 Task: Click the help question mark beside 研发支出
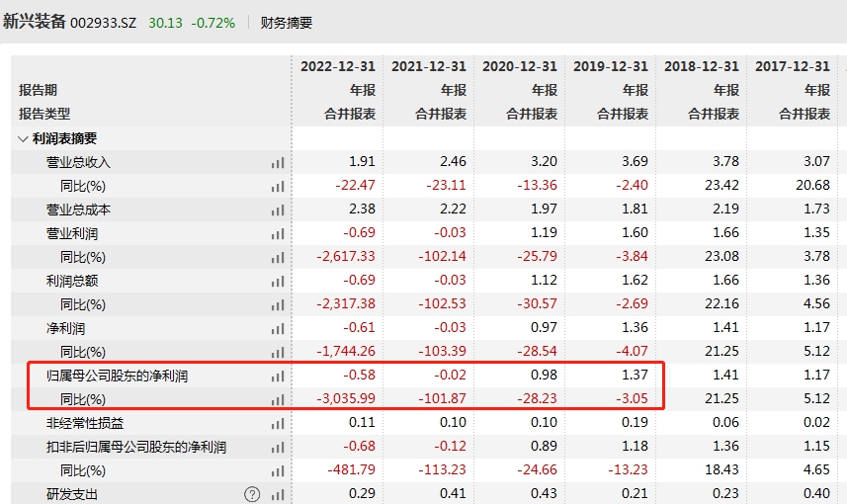252,494
